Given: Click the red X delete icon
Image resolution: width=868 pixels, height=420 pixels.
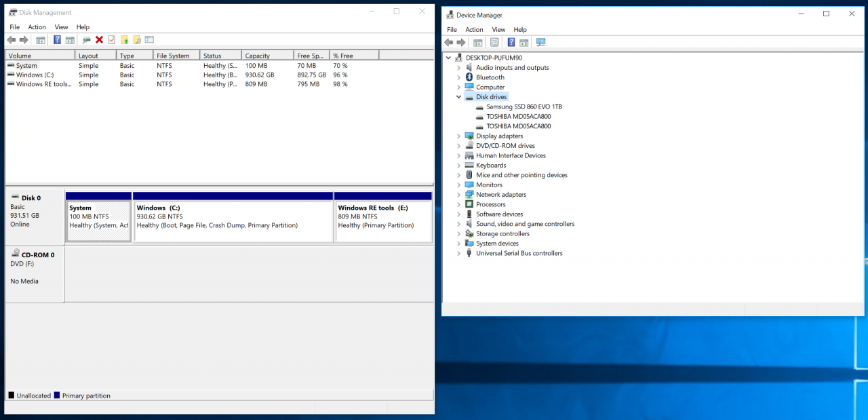Looking at the screenshot, I should pos(99,40).
